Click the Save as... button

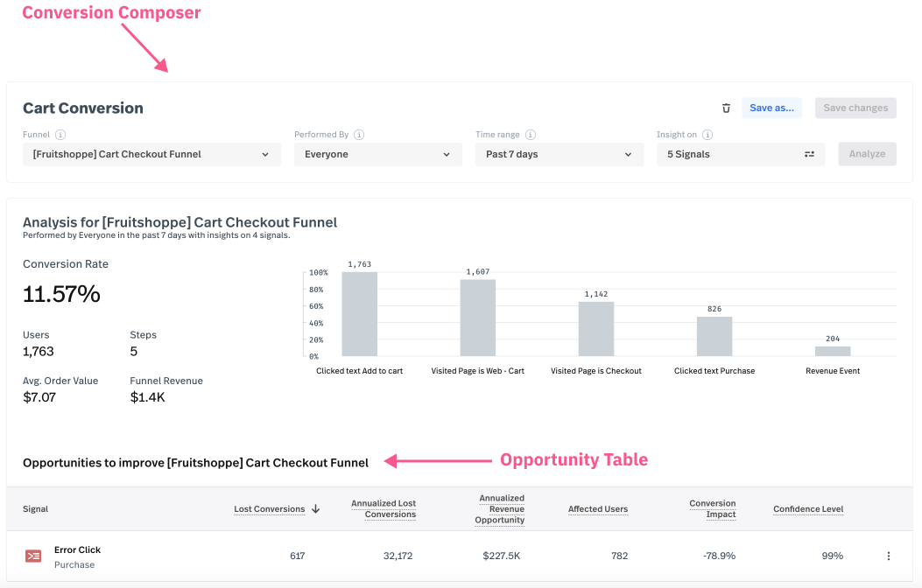pyautogui.click(x=771, y=108)
